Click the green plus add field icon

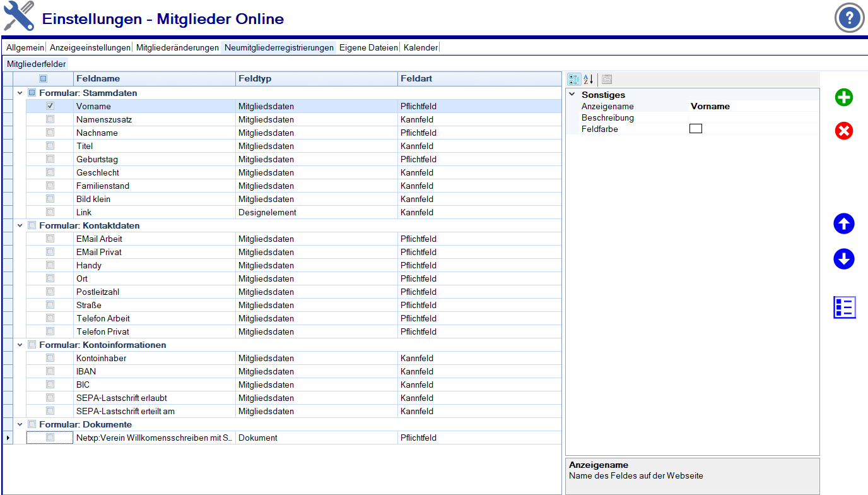(x=844, y=98)
